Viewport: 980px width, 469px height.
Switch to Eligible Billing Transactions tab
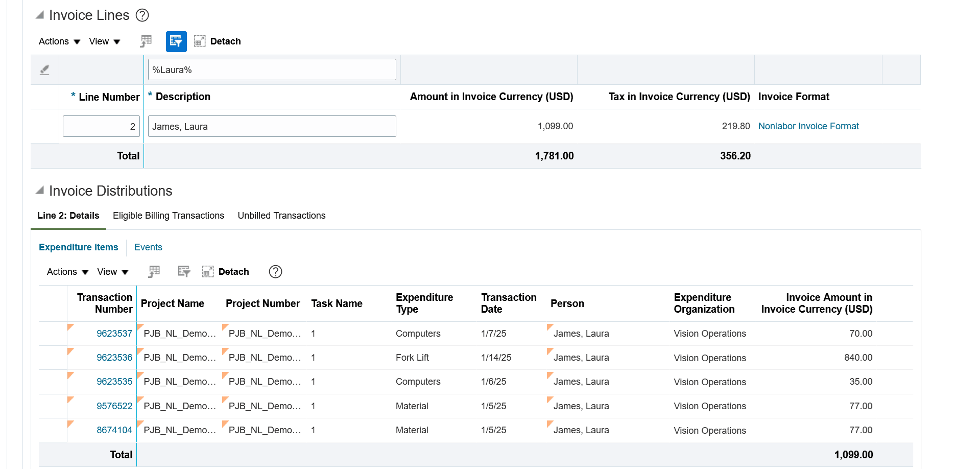(x=169, y=216)
